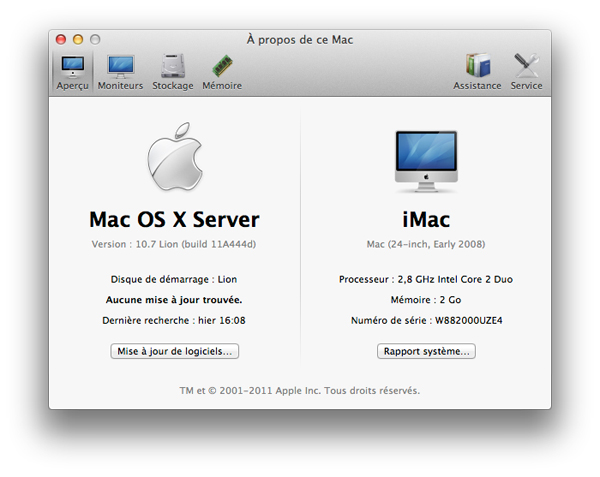Click the disabled grey zoom button
Image resolution: width=600 pixels, height=477 pixels.
(x=95, y=39)
